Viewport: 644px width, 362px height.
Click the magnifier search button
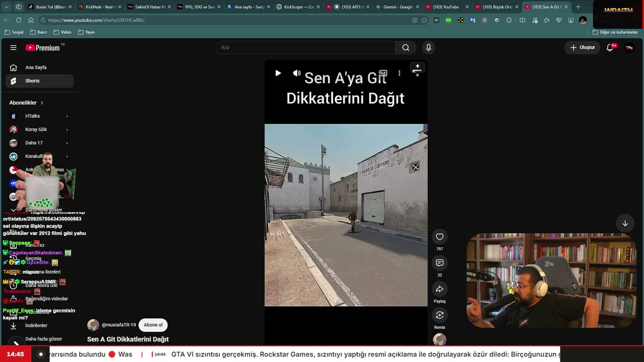pyautogui.click(x=406, y=48)
